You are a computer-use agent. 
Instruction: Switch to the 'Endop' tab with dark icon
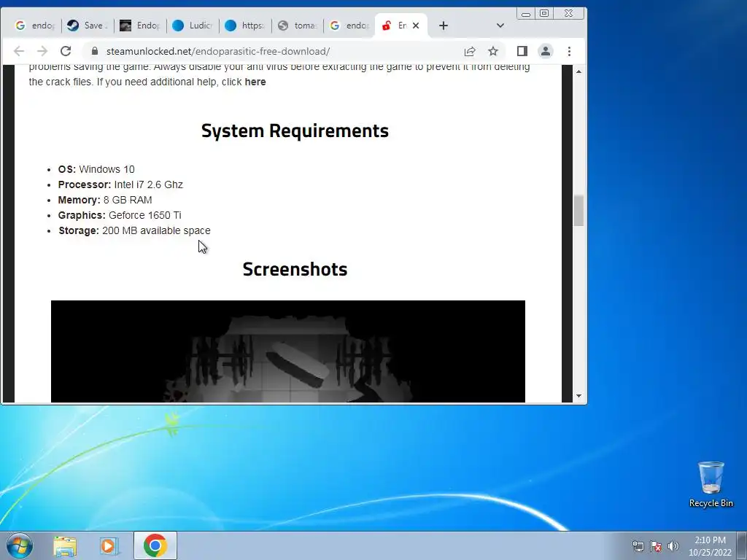(x=139, y=26)
